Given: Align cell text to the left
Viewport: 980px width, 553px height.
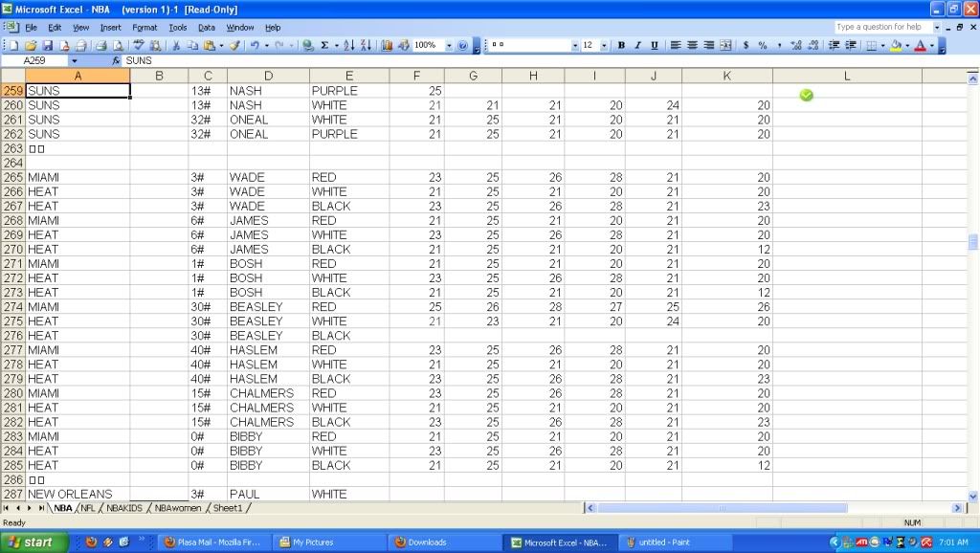Looking at the screenshot, I should coord(676,46).
